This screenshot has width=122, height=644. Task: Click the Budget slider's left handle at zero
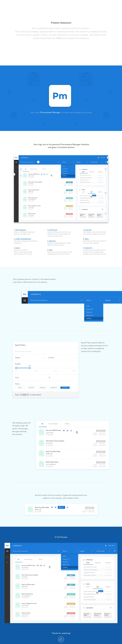click(x=16, y=368)
